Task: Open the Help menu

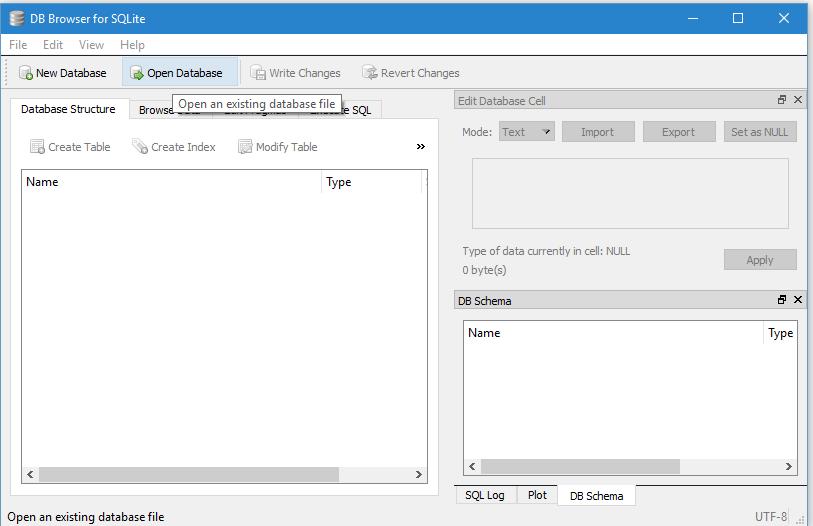Action: [x=132, y=45]
